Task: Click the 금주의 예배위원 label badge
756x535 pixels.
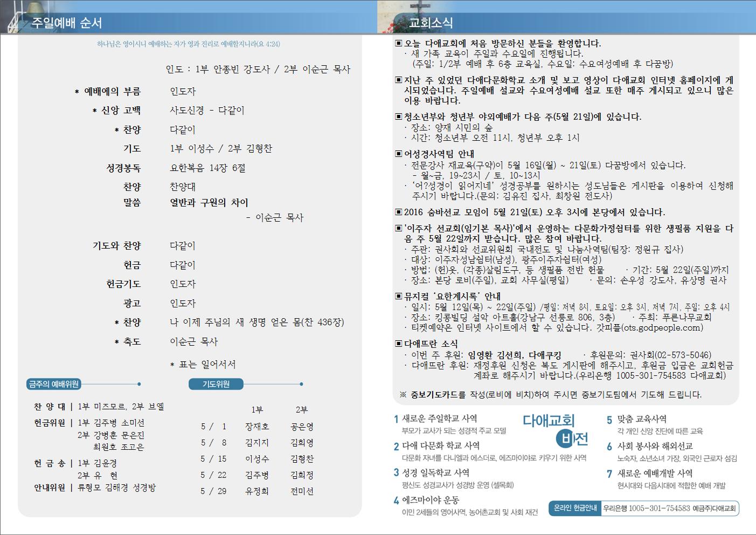Action: 54,384
